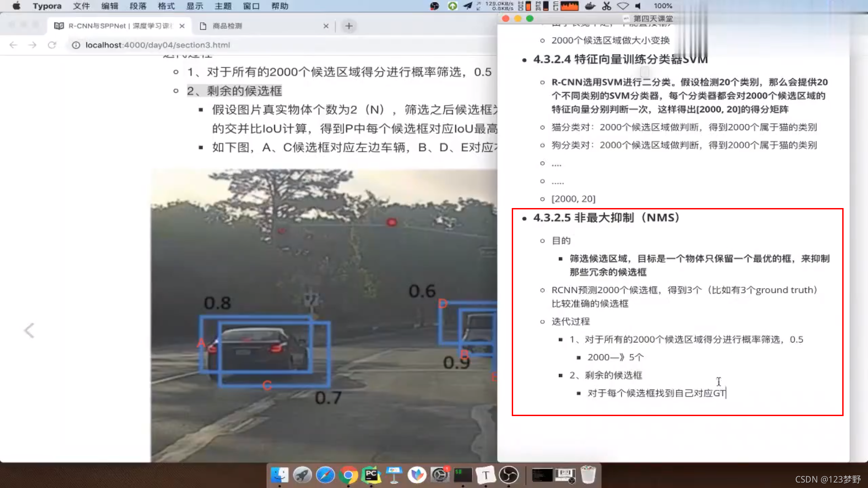Open volume control in menu bar
Viewport: 868px width, 488px height.
pos(638,6)
